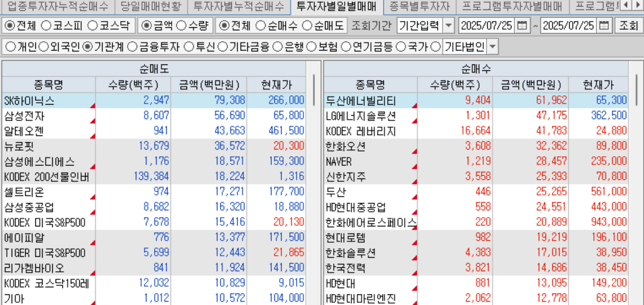Screen dimensions: 644x305
Task: Click the end date input field
Action: point(569,26)
